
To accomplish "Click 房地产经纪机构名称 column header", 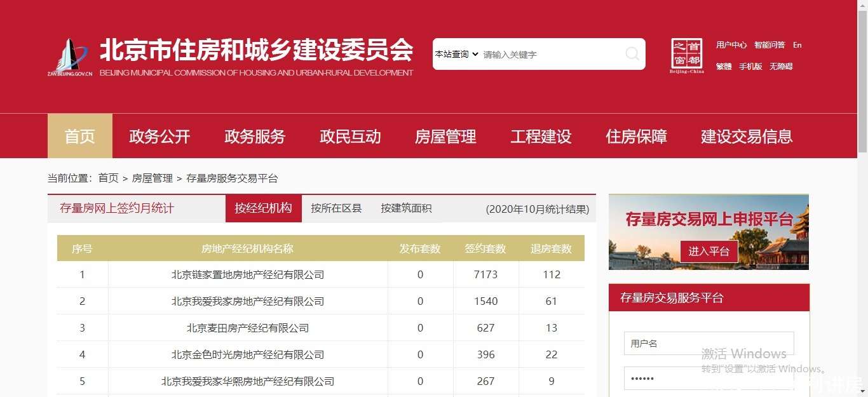I will [248, 248].
